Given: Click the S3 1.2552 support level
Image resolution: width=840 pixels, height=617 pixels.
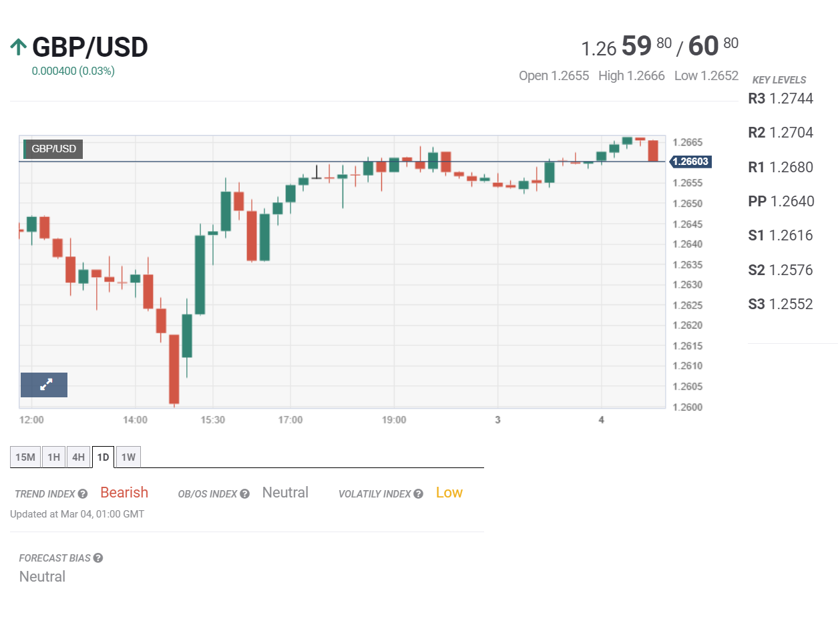Looking at the screenshot, I should [x=781, y=304].
